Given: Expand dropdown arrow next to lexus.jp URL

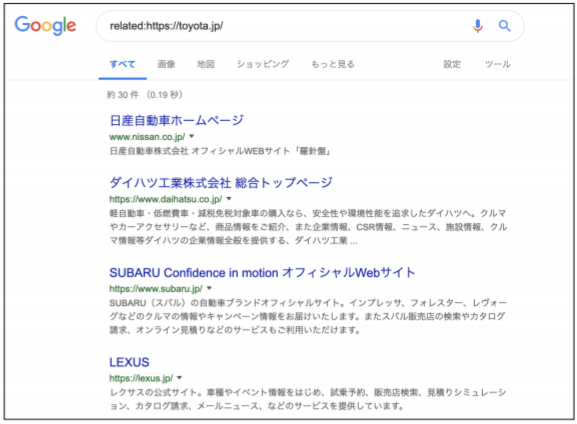Looking at the screenshot, I should point(180,378).
